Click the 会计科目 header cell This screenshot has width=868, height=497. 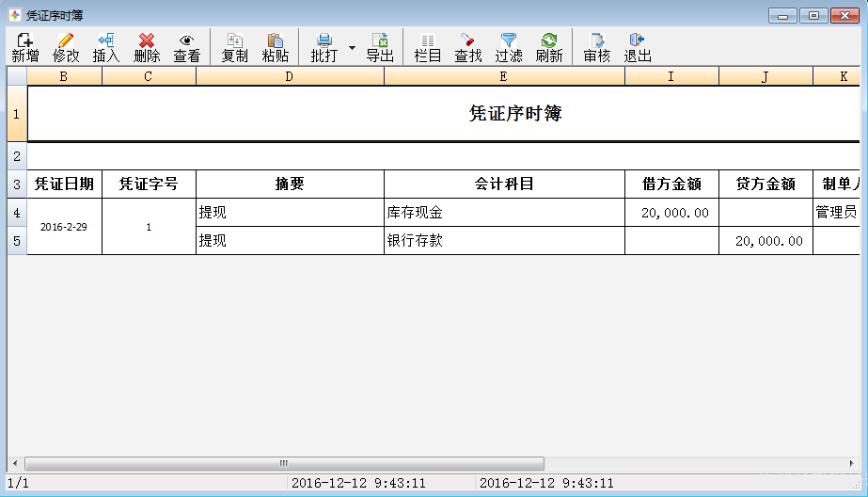tap(504, 184)
